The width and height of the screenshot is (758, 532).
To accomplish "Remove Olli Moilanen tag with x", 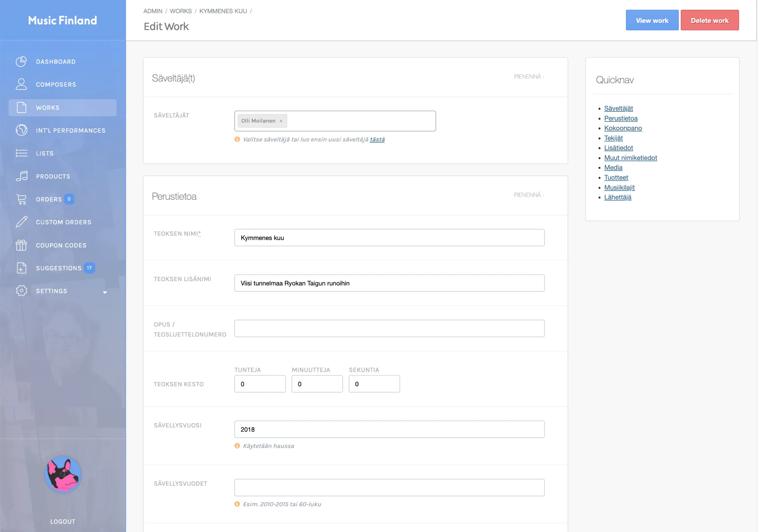I will pos(281,121).
